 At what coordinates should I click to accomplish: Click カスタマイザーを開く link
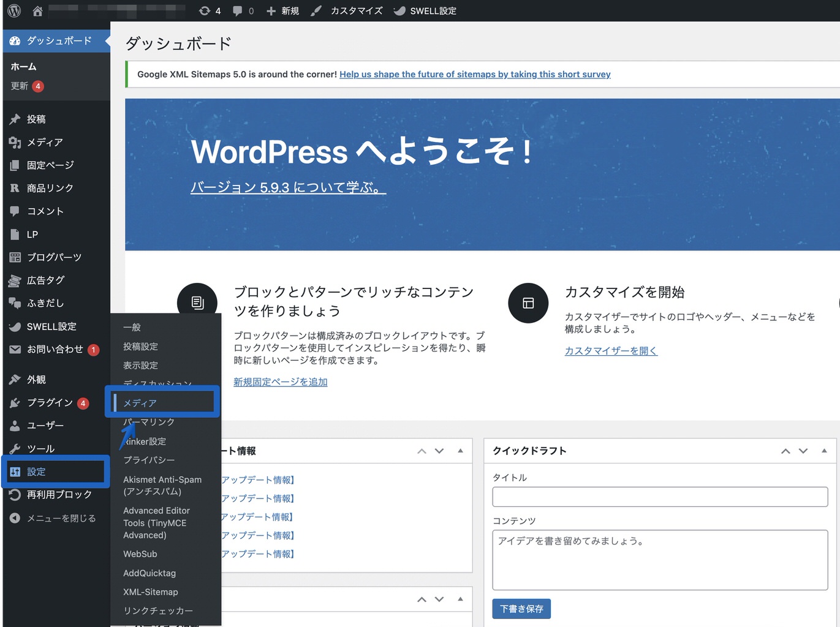tap(611, 351)
